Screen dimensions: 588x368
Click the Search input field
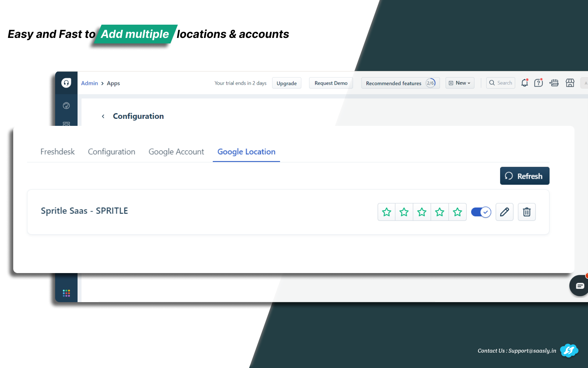[501, 83]
